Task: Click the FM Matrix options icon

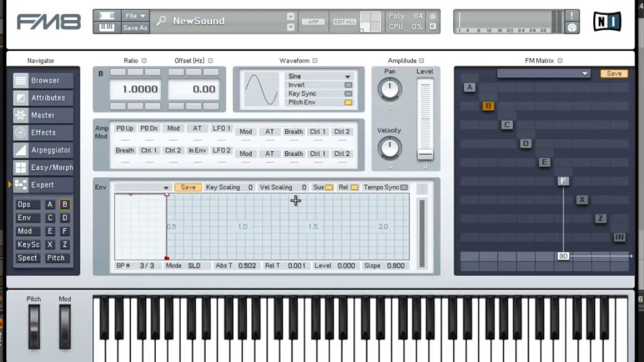Action: coord(560,61)
